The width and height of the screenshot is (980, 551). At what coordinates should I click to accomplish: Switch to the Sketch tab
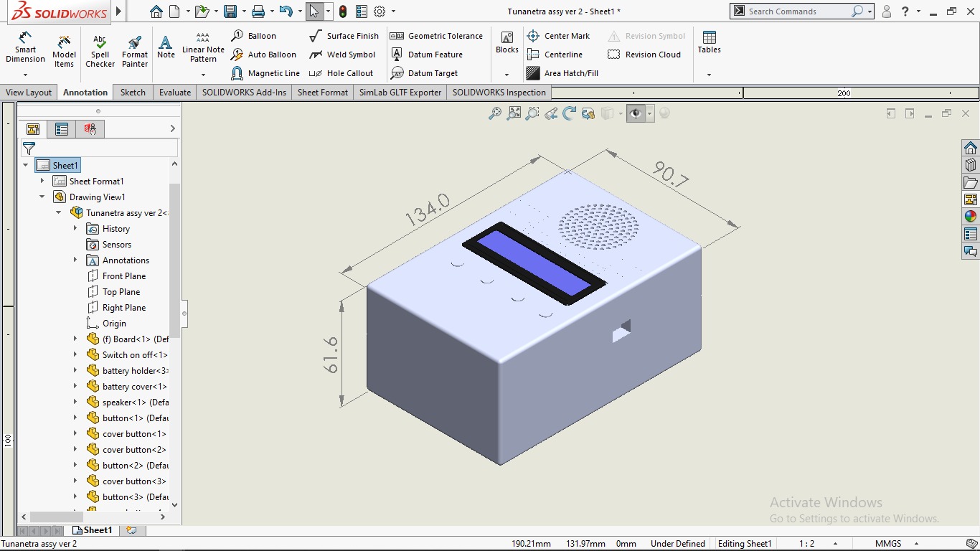coord(133,93)
